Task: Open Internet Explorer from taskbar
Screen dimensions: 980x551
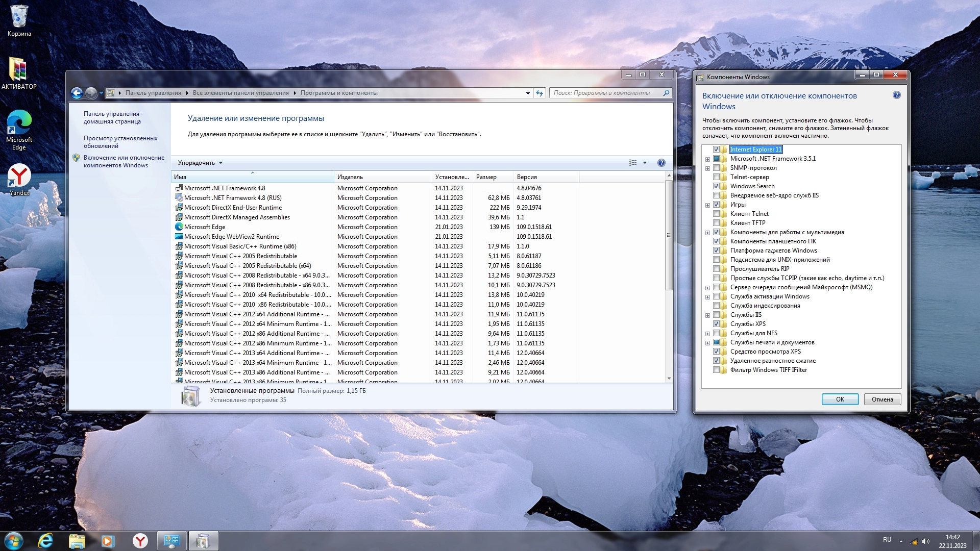Action: tap(45, 541)
